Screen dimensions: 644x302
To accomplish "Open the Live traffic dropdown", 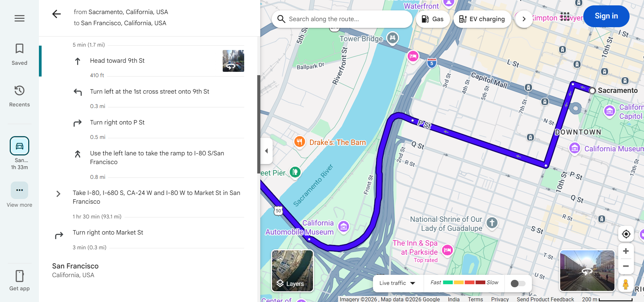I will click(398, 283).
